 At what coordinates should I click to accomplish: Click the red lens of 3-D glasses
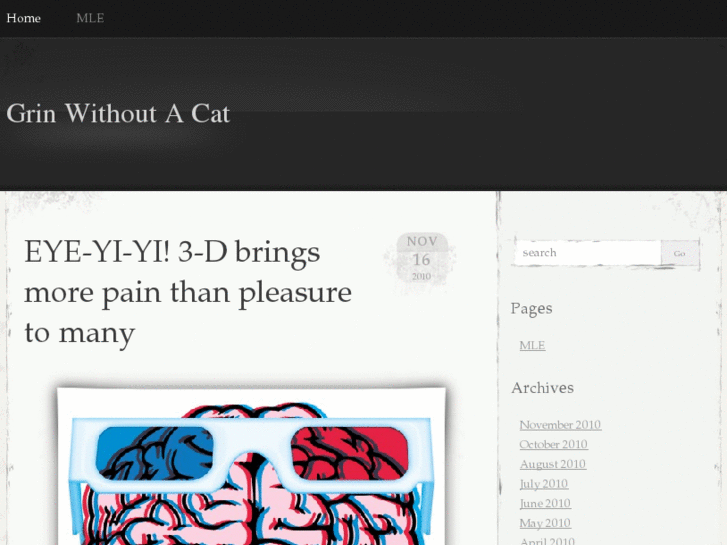[x=350, y=453]
